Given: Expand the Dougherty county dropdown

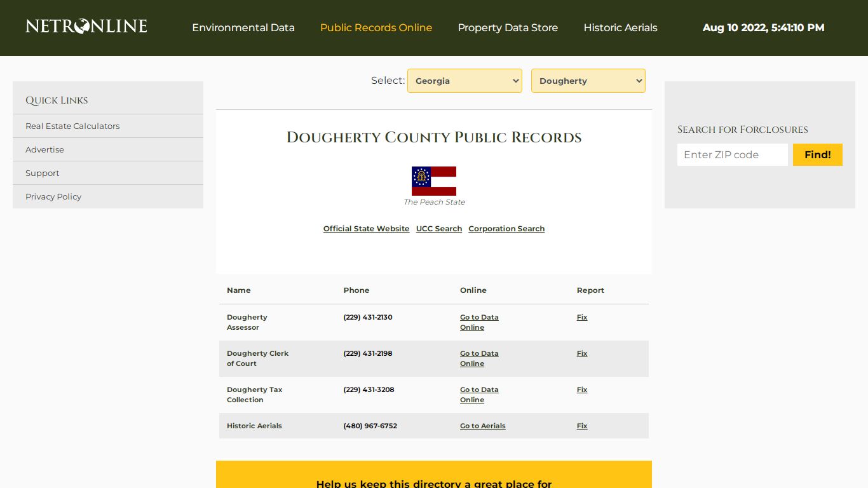Looking at the screenshot, I should tap(588, 81).
